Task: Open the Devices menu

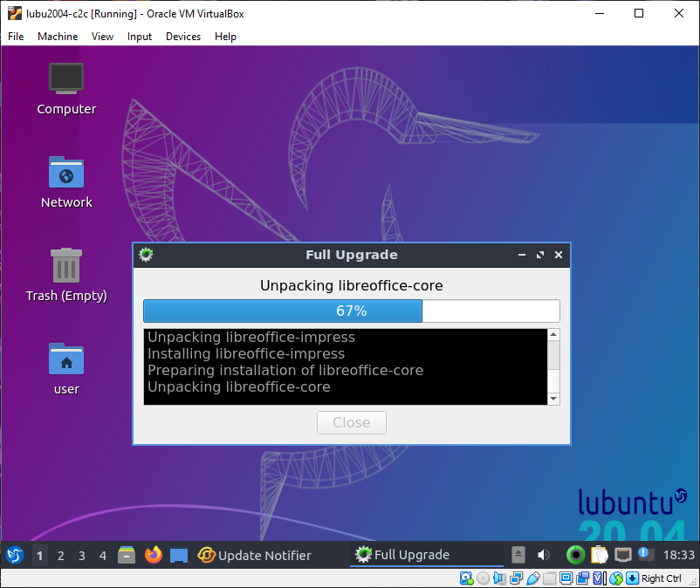Action: pos(183,37)
